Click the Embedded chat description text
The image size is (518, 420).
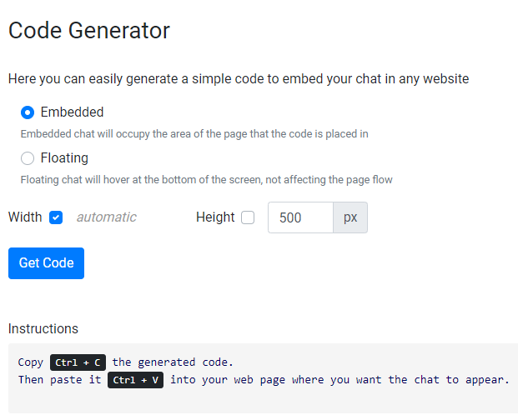point(194,133)
